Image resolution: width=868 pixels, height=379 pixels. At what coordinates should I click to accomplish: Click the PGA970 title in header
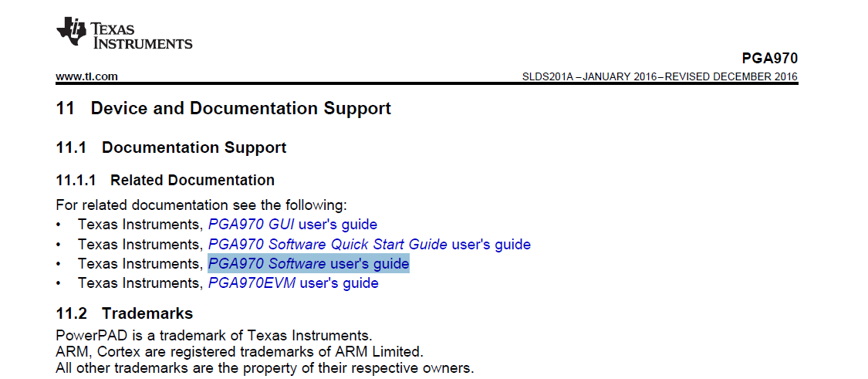pos(770,59)
